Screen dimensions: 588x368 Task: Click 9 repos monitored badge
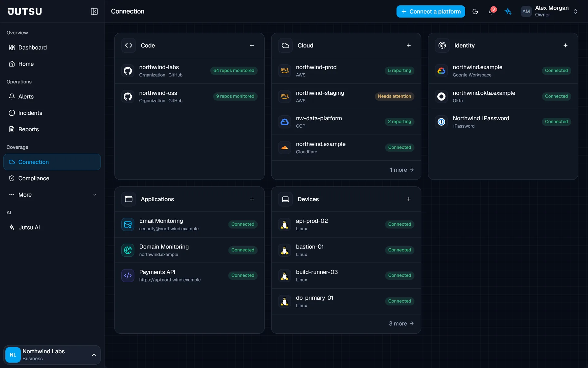pyautogui.click(x=235, y=96)
